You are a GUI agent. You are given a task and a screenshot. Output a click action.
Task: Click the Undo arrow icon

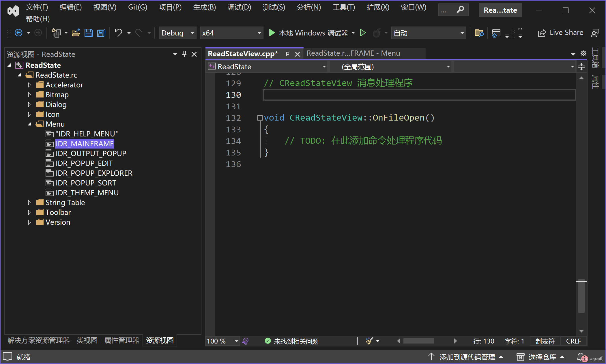118,33
